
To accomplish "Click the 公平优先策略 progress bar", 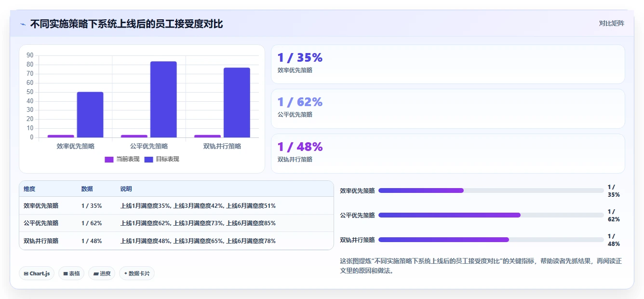I will coord(491,215).
